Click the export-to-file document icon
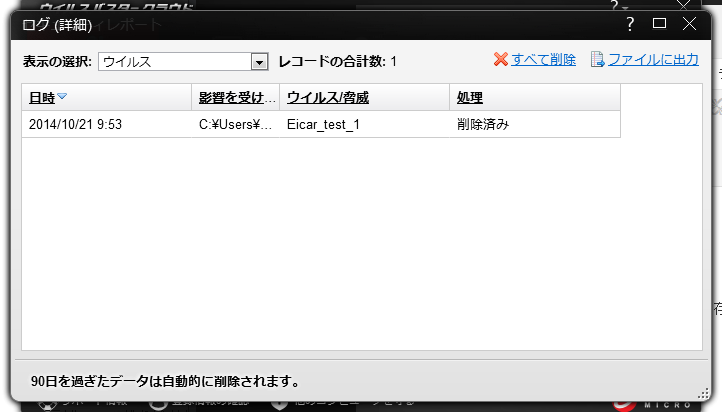The width and height of the screenshot is (722, 412). 597,59
